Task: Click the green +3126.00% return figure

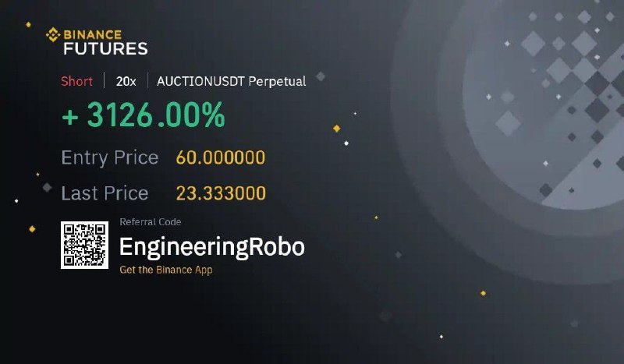Action: [x=144, y=115]
